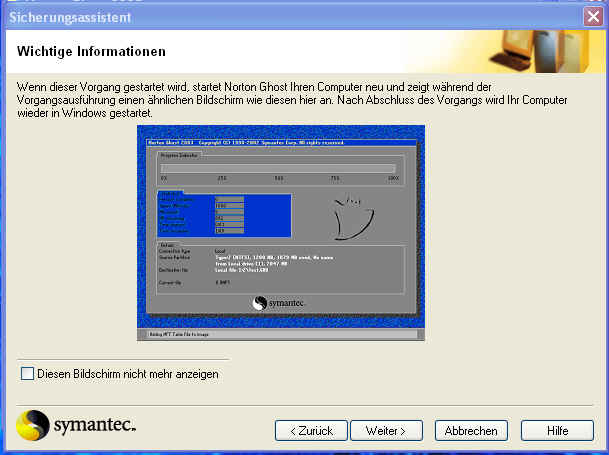The image size is (609, 455).
Task: Enable 'Diesen Bildschirm nicht mehr anzeigen' checkbox
Action: [27, 374]
